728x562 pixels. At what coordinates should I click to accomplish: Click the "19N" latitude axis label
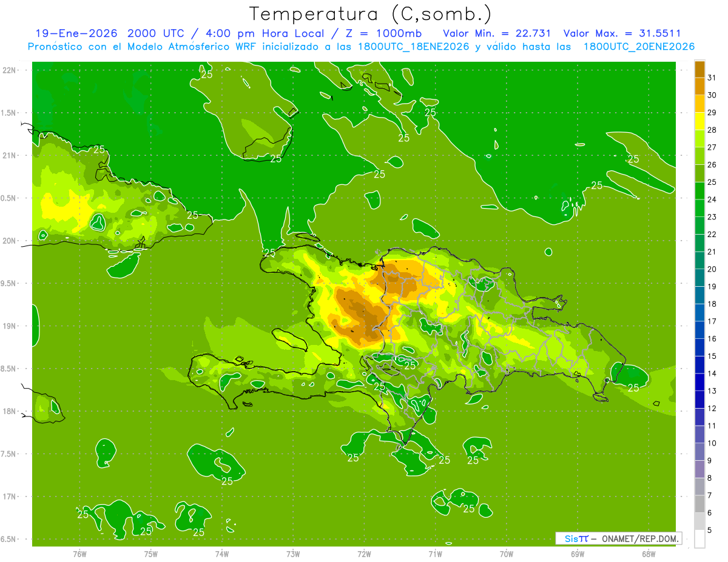(9, 326)
